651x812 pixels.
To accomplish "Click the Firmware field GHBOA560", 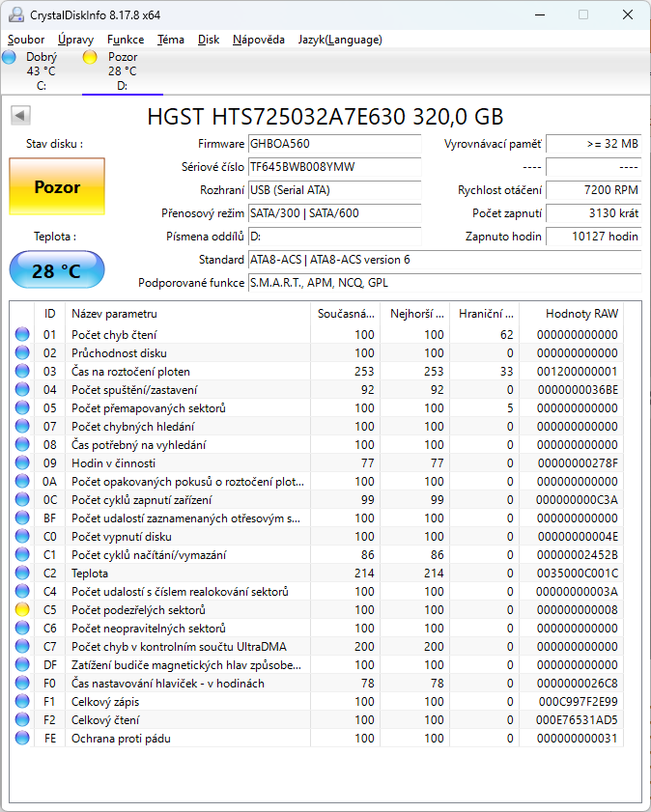I will pos(334,144).
